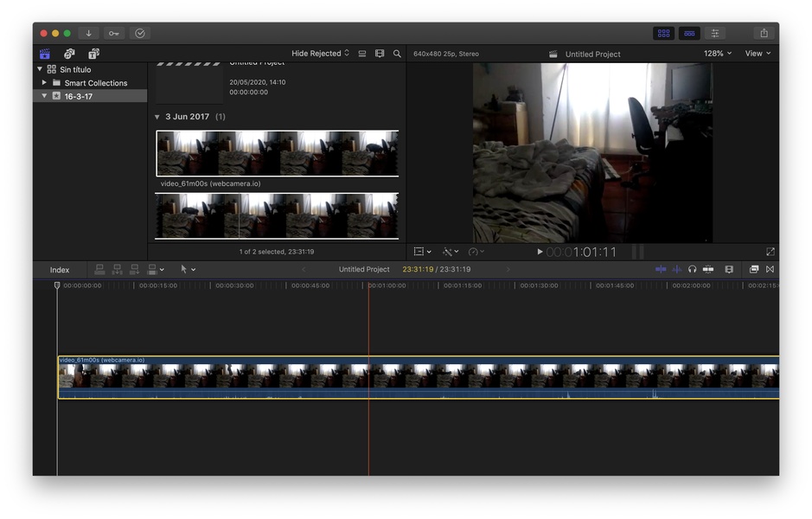Open the Titles and Generators sidebar
This screenshot has width=812, height=519.
click(x=93, y=54)
